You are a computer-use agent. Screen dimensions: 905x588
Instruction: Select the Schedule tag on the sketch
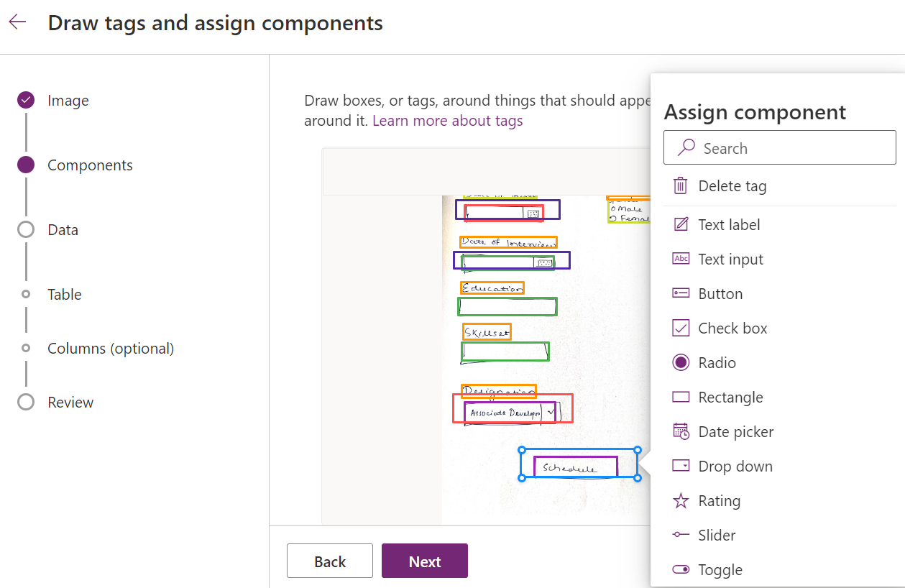(x=579, y=464)
